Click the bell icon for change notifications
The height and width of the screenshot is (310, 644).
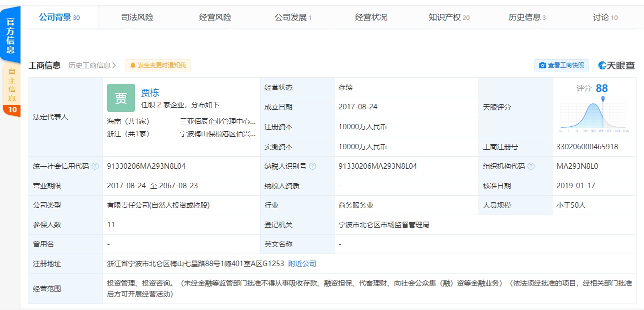[133, 65]
